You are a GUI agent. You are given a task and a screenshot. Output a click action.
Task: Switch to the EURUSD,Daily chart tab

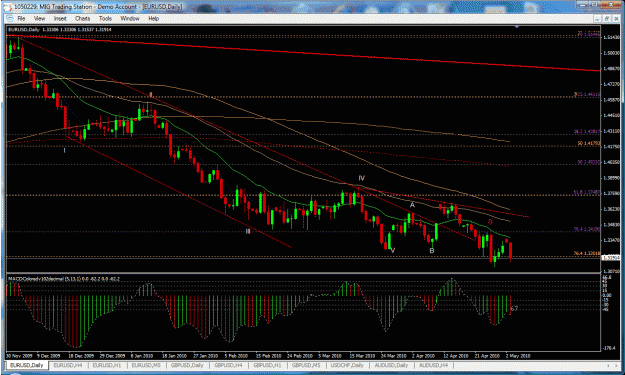27,365
